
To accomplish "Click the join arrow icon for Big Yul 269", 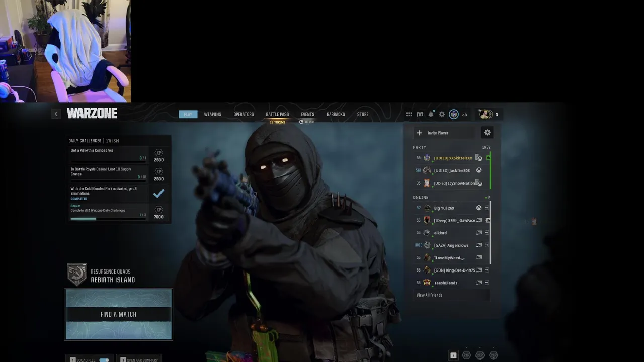I will tap(487, 208).
